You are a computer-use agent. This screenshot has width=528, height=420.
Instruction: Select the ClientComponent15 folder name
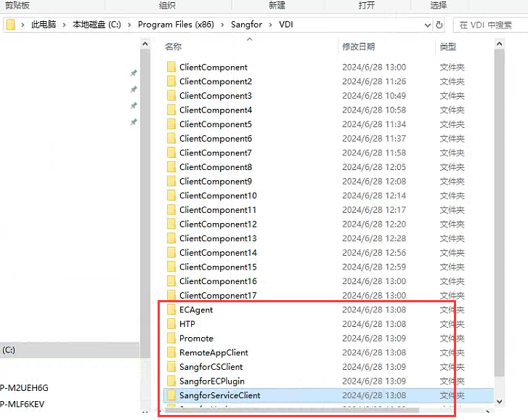pos(218,267)
